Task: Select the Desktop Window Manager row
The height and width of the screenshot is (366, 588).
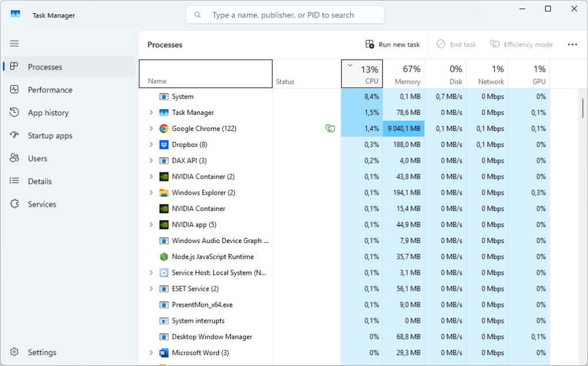Action: (345, 337)
